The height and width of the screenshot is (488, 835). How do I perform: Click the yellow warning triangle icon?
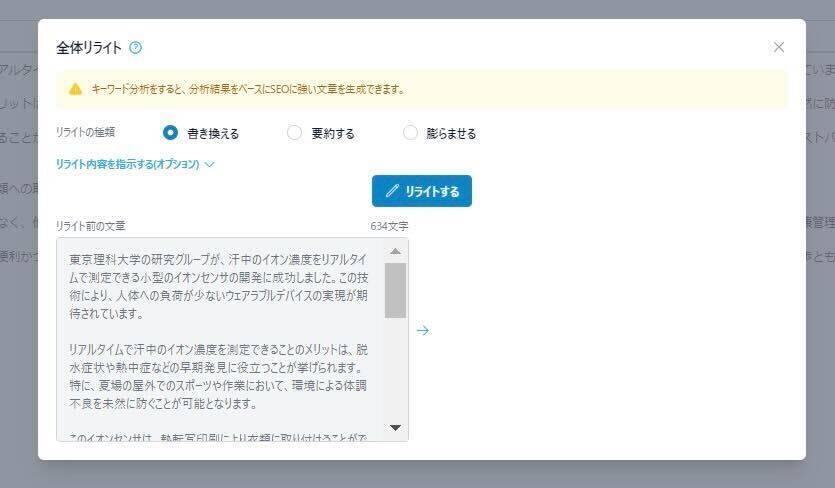click(75, 89)
